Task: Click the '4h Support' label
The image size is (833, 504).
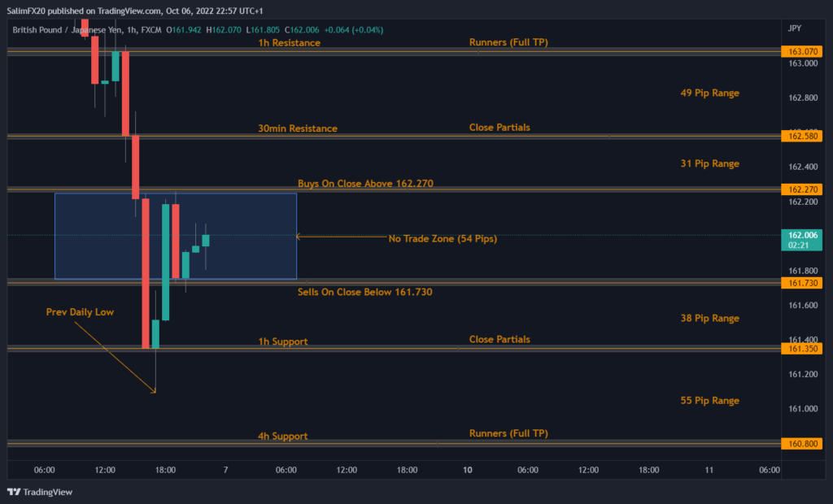Action: (x=282, y=437)
